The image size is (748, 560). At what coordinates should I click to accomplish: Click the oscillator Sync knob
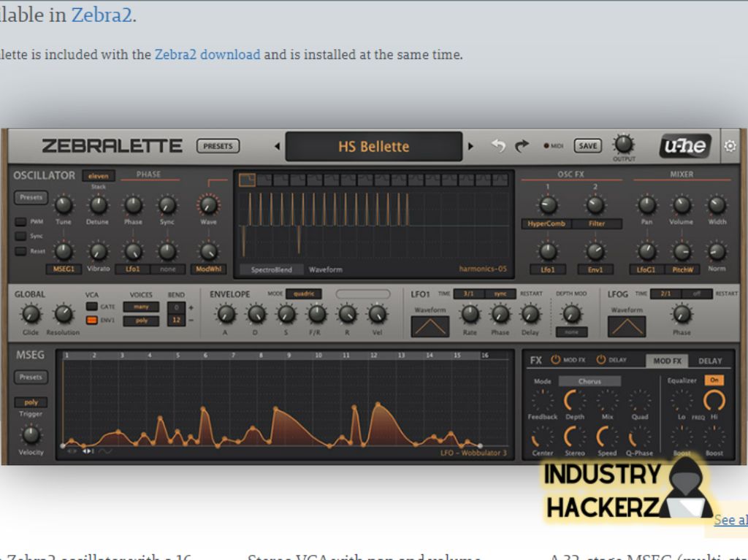click(x=167, y=205)
